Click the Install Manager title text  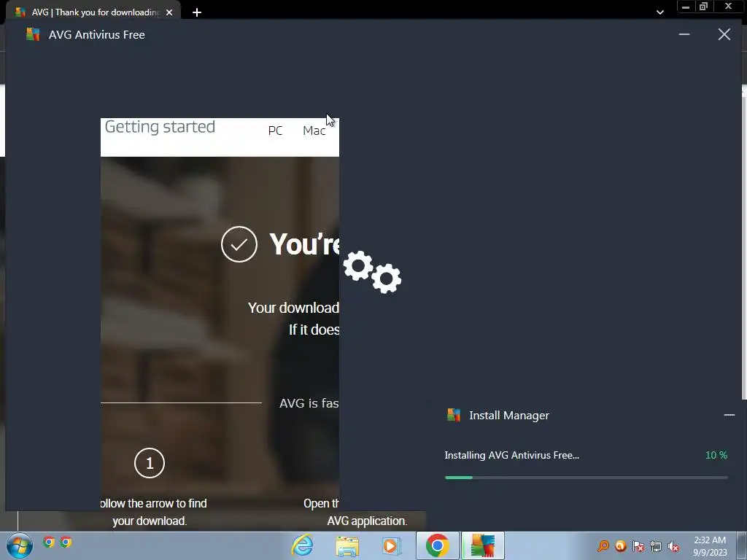(x=508, y=415)
